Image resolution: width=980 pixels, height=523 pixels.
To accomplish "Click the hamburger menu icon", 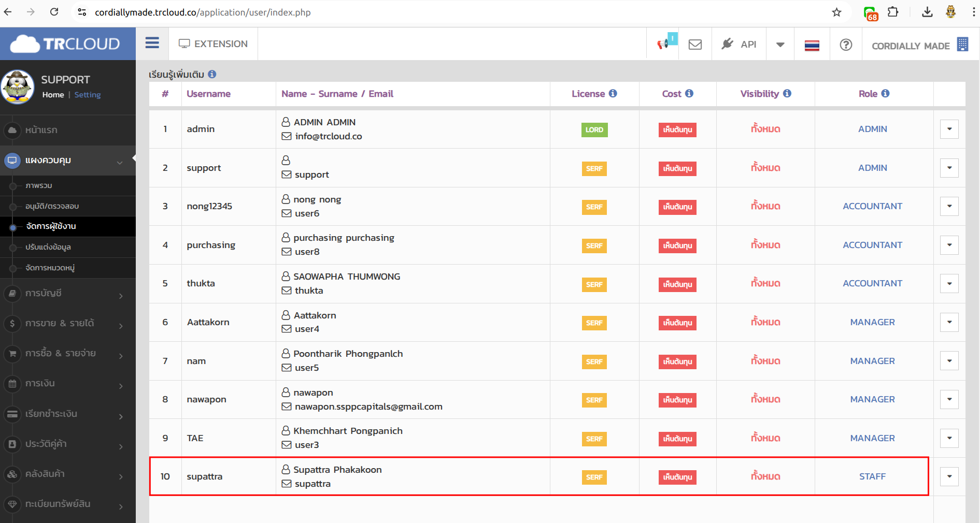I will [x=152, y=43].
